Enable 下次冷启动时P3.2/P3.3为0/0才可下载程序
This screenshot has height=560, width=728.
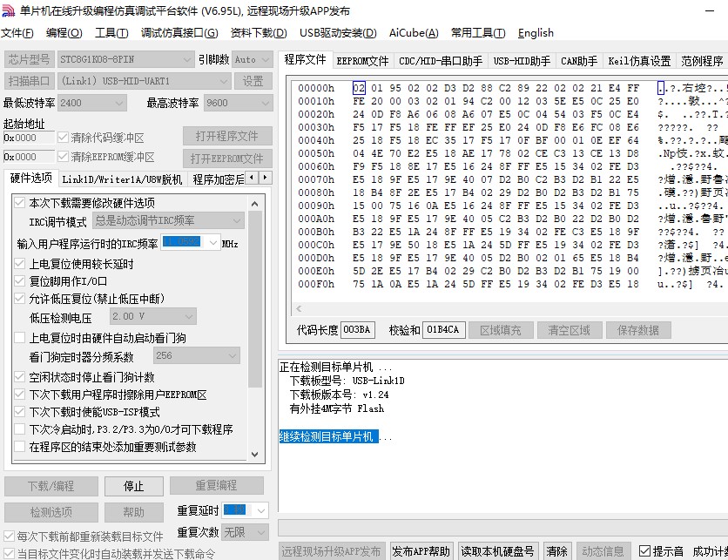[19, 428]
